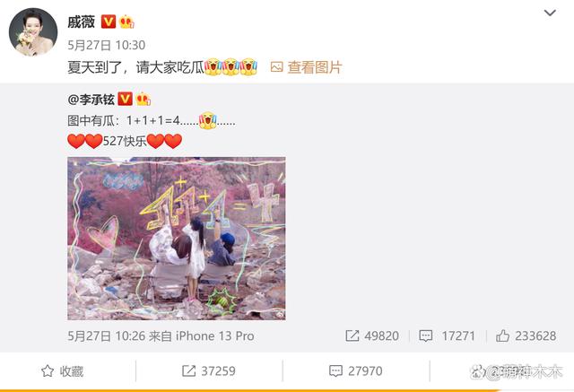
Task: Click the picture icon before 查看图片
Action: 277,67
